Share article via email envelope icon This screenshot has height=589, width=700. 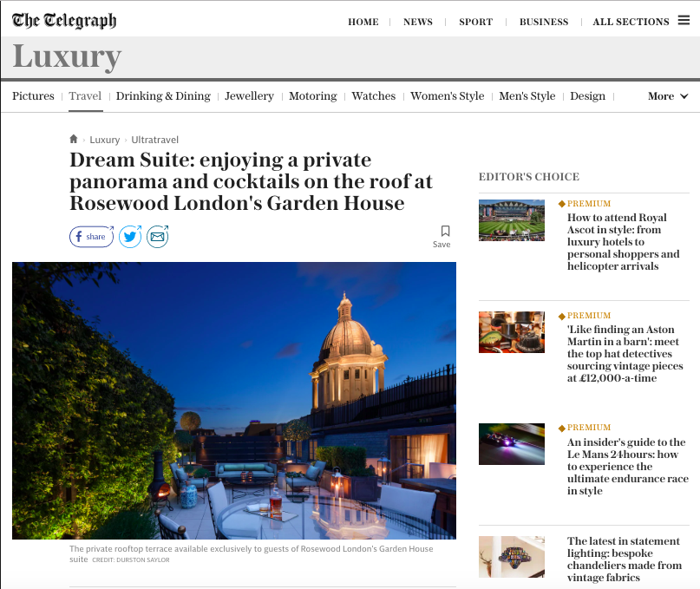tap(158, 237)
